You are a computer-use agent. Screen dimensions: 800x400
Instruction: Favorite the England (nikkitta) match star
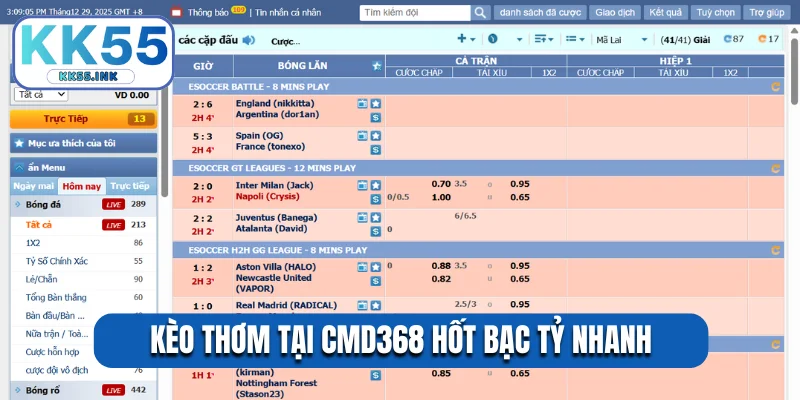point(376,104)
